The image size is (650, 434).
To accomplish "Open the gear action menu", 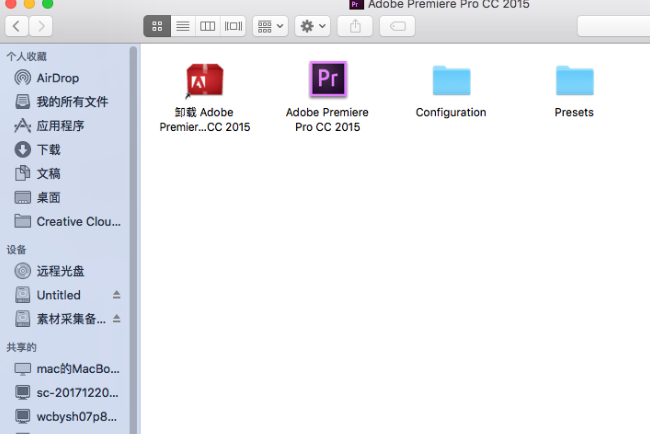I will [x=313, y=26].
